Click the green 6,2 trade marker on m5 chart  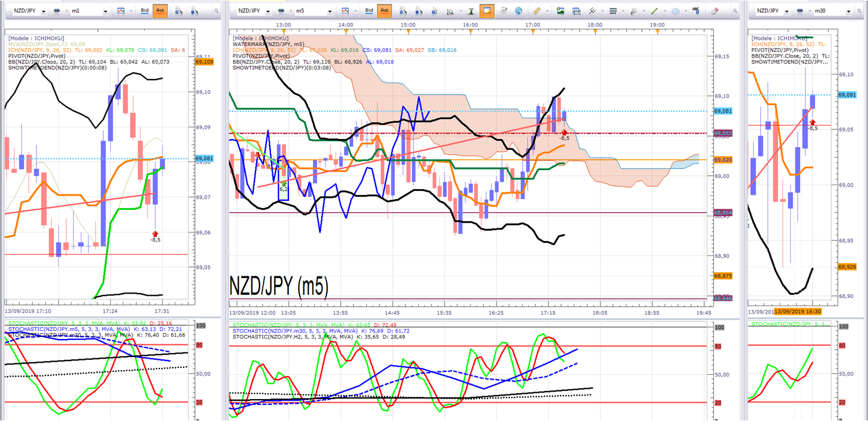coord(284,183)
